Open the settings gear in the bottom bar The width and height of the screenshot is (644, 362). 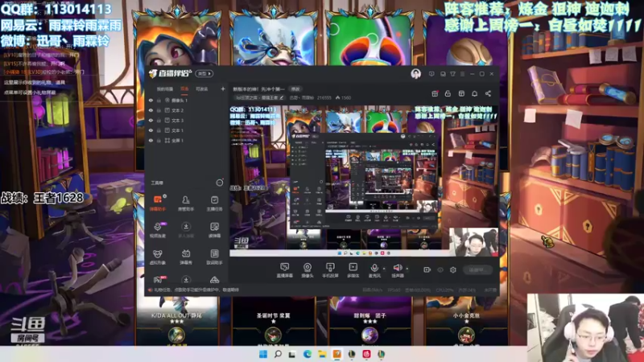point(453,269)
